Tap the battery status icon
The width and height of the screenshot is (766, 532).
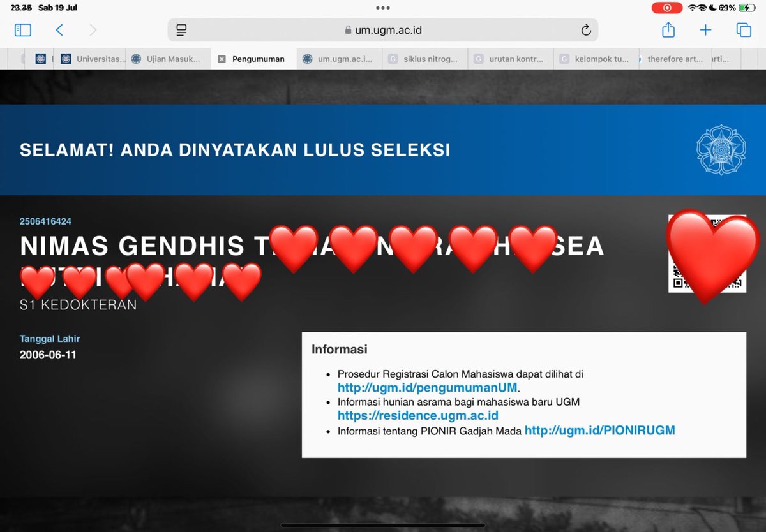[x=746, y=8]
